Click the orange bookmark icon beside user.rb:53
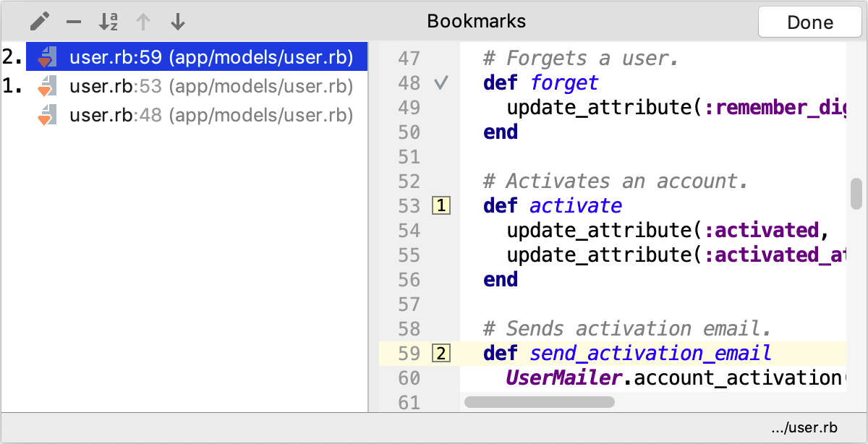Viewport: 868px width, 444px height. 46,85
